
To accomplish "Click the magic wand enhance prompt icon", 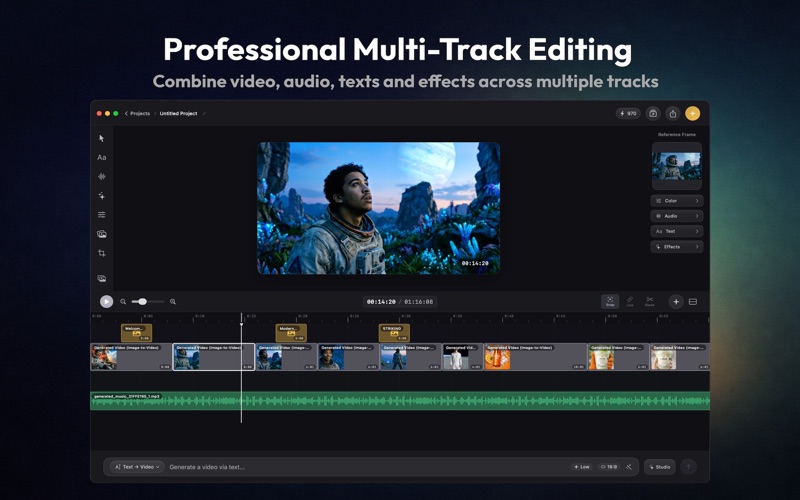I will tap(629, 467).
